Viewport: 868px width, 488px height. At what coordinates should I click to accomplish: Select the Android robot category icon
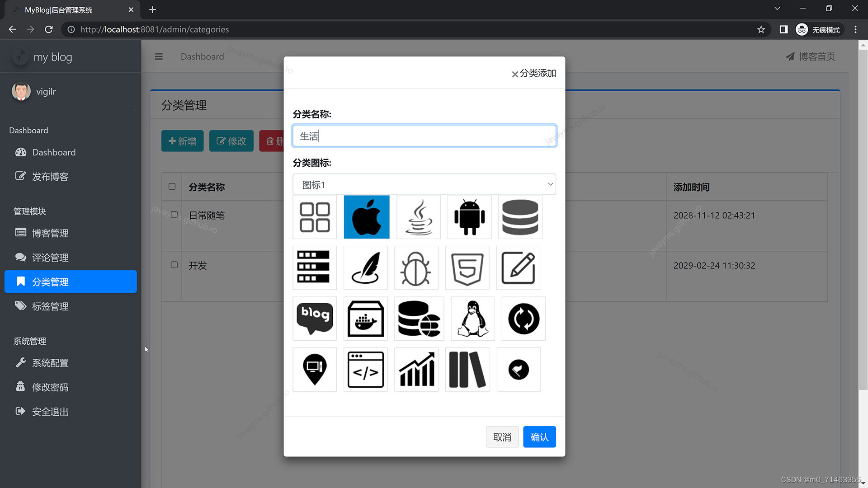[x=469, y=217]
